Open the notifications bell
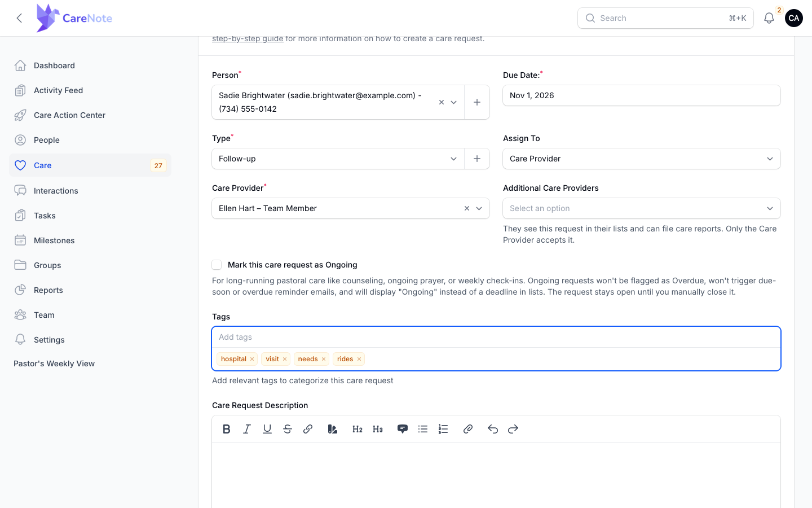The height and width of the screenshot is (508, 812). point(769,18)
